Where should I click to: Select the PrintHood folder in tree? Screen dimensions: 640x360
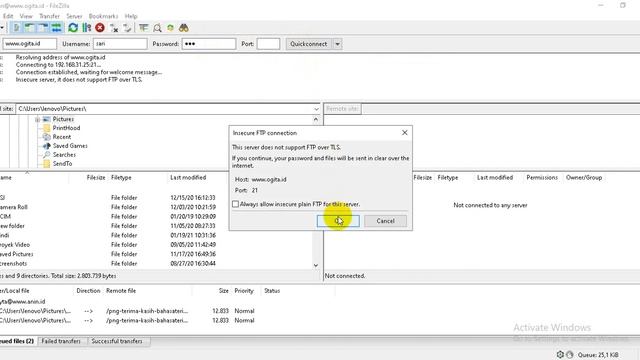(x=66, y=128)
